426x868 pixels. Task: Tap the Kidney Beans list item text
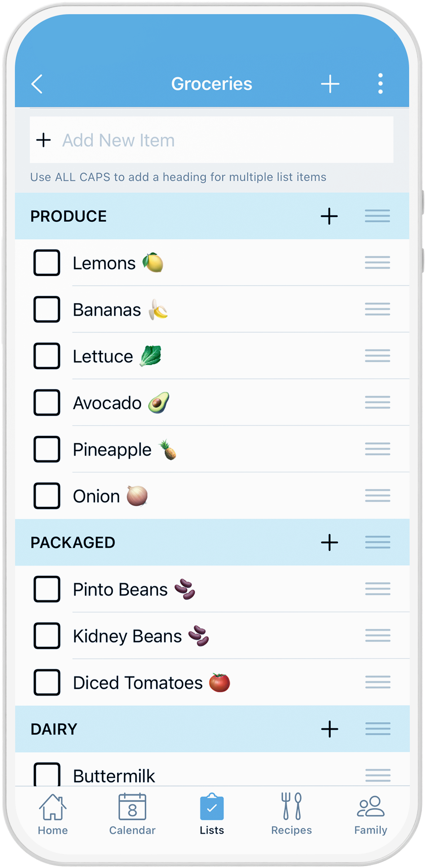[x=127, y=636]
